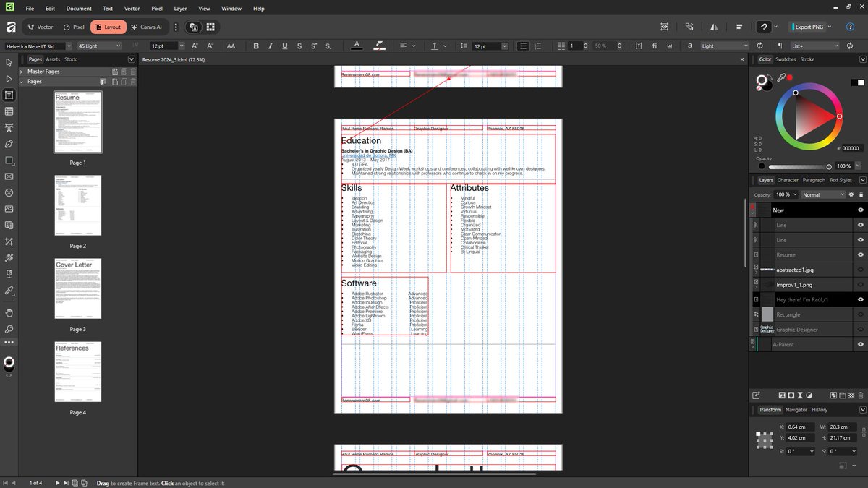The width and height of the screenshot is (868, 488).
Task: Switch to the Pixel studio
Action: (74, 27)
